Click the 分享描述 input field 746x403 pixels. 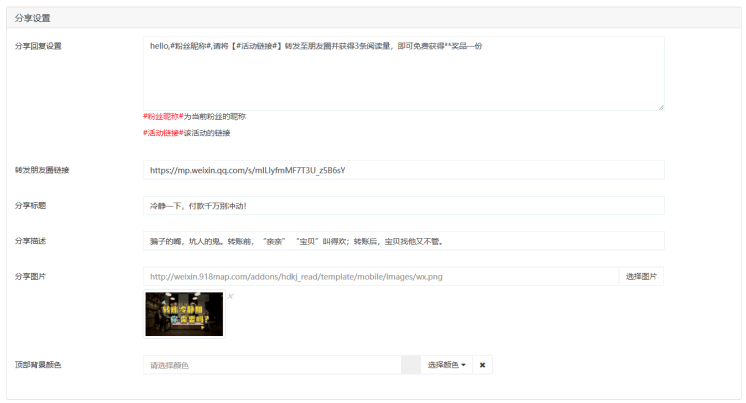coord(403,241)
